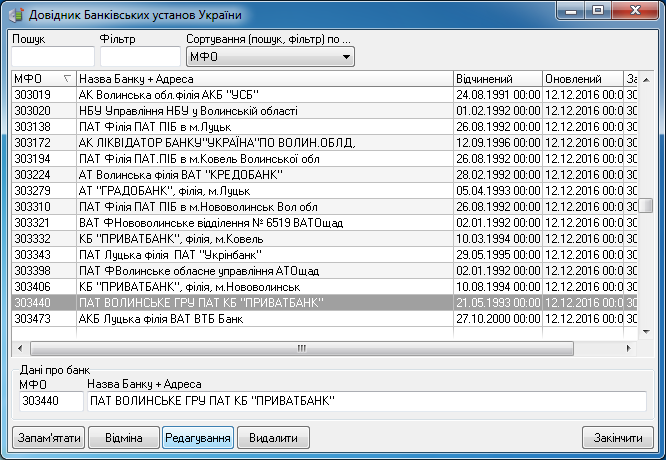Click the МФО column sort arrow
The height and width of the screenshot is (460, 666).
pos(67,78)
